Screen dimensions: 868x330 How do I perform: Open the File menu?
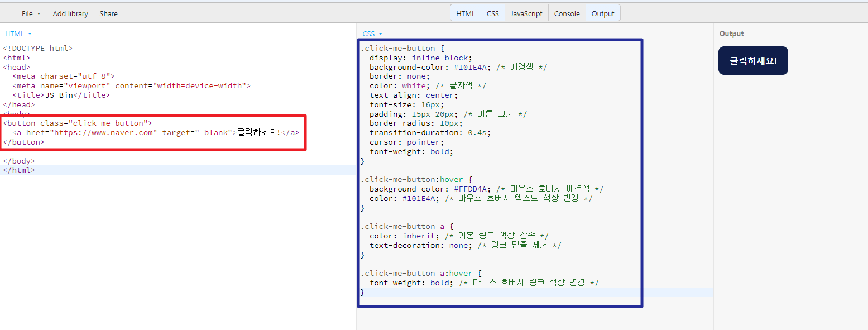click(x=27, y=13)
